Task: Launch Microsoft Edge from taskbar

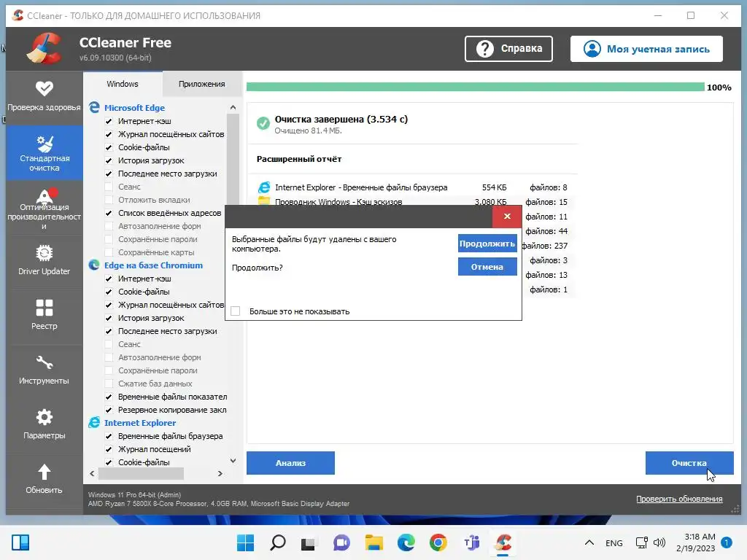Action: (x=406, y=542)
